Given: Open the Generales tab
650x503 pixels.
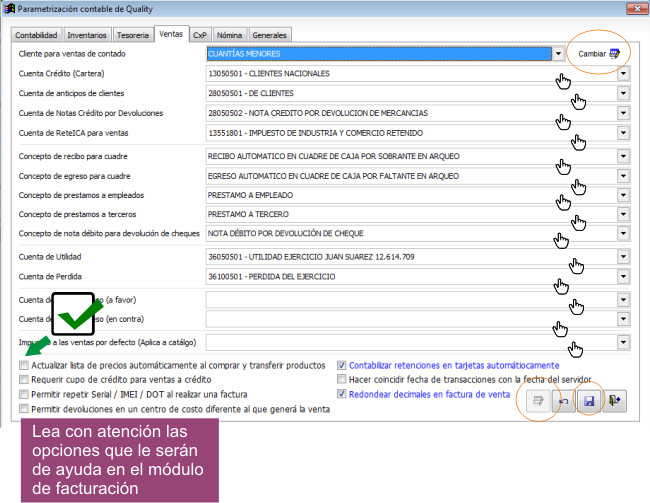Looking at the screenshot, I should (269, 35).
